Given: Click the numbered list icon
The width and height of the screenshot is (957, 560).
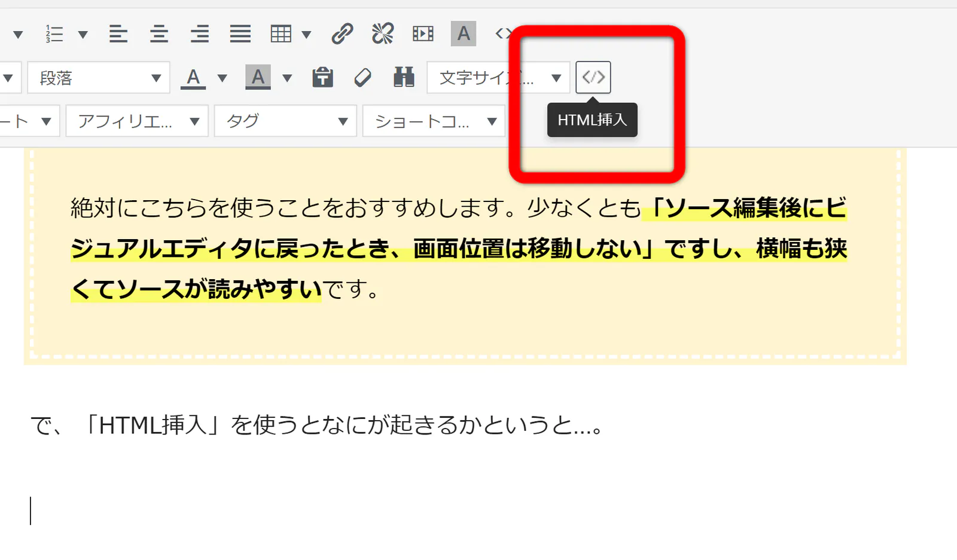Looking at the screenshot, I should (54, 34).
